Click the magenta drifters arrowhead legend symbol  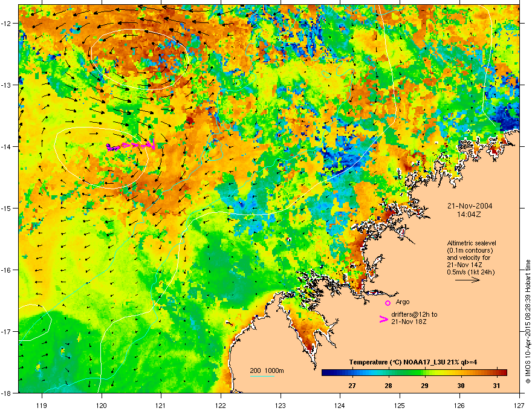click(x=383, y=319)
